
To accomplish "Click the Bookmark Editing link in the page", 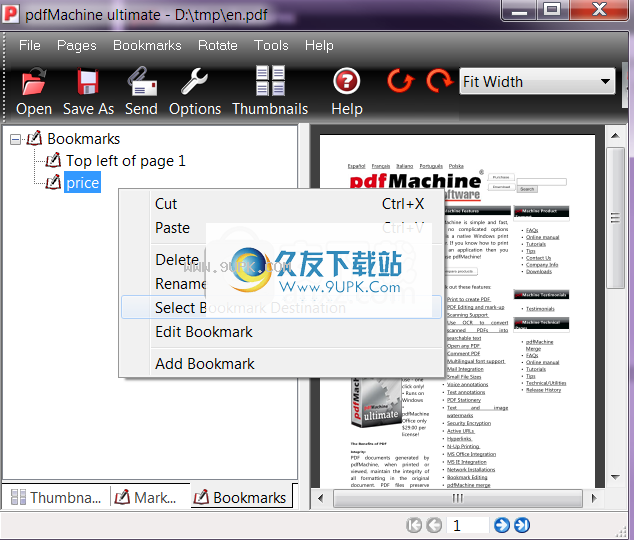I will tap(467, 477).
